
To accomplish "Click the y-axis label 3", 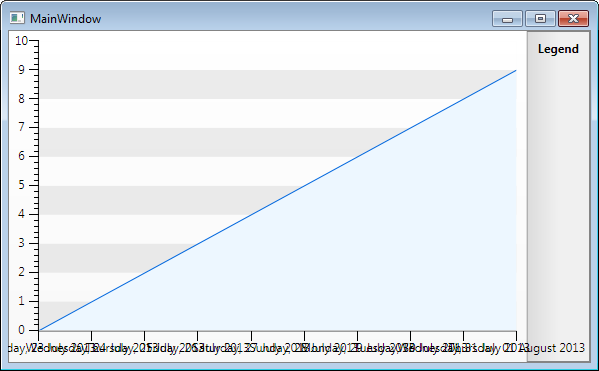I will pos(21,243).
